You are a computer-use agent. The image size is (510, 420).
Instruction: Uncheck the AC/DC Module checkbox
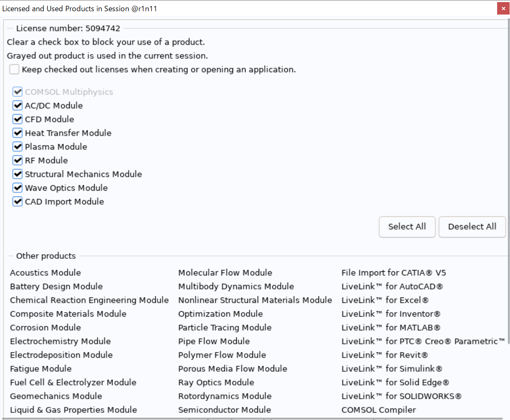pos(17,106)
